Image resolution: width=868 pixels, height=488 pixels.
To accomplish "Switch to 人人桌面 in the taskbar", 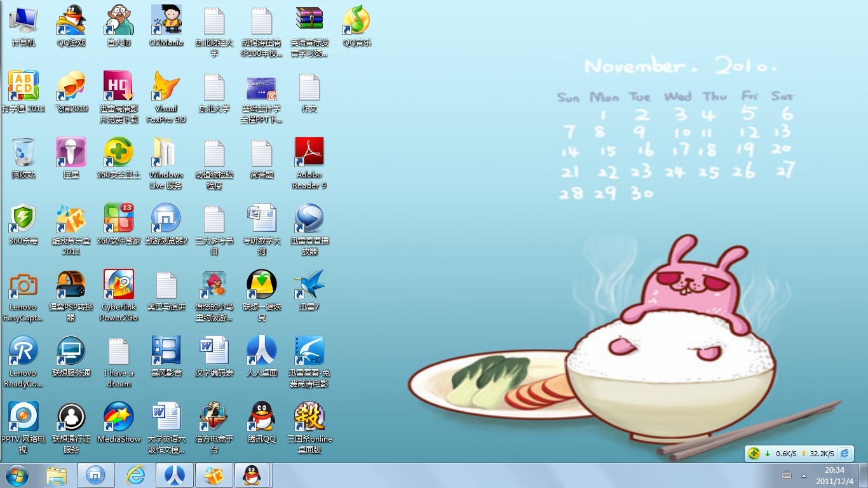I will click(x=175, y=475).
